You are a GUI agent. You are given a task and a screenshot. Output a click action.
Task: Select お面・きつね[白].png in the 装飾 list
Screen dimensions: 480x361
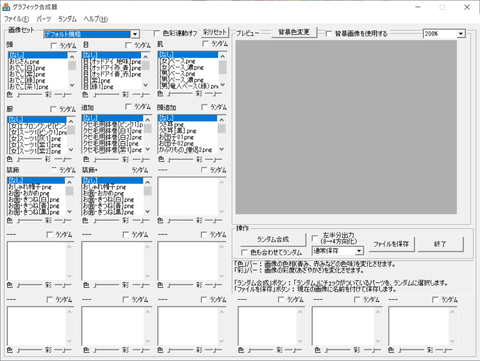(36, 200)
